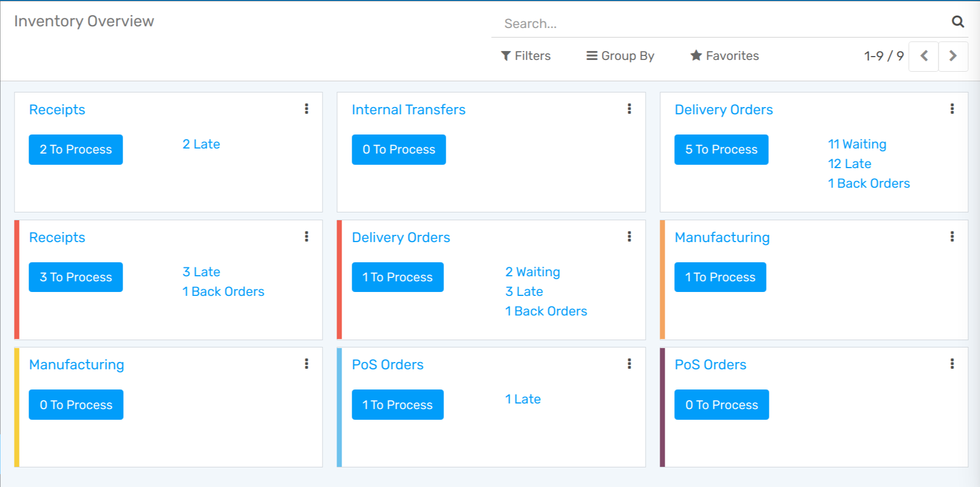Open the Favorites dropdown
980x487 pixels.
click(725, 56)
